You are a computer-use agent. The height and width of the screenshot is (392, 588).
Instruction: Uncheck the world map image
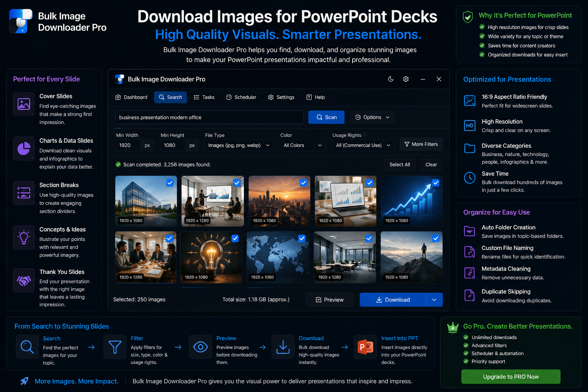[x=302, y=238]
